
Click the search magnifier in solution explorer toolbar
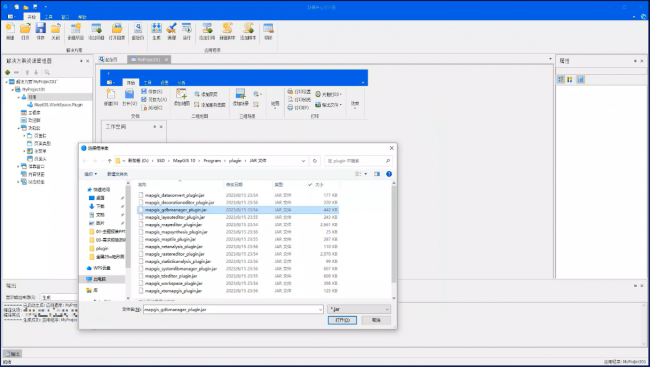47,72
